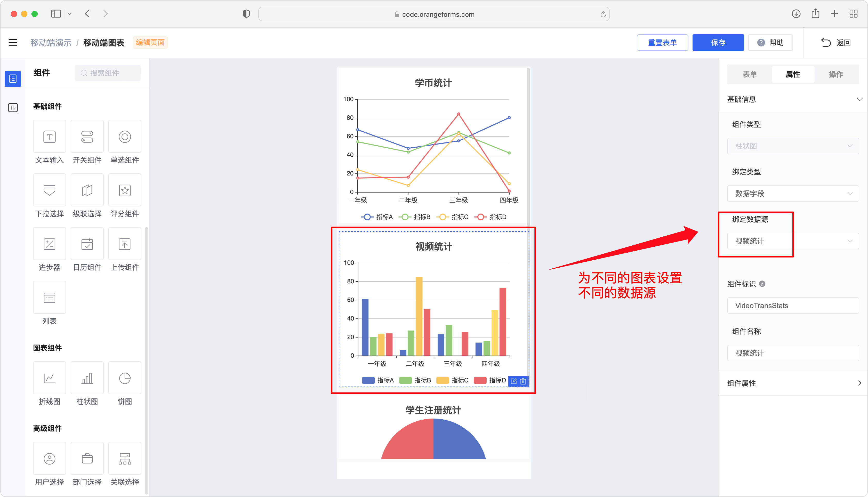Toggle 指标A legend in 学币统计 line chart
Screen dimensions: 868x497
click(376, 217)
